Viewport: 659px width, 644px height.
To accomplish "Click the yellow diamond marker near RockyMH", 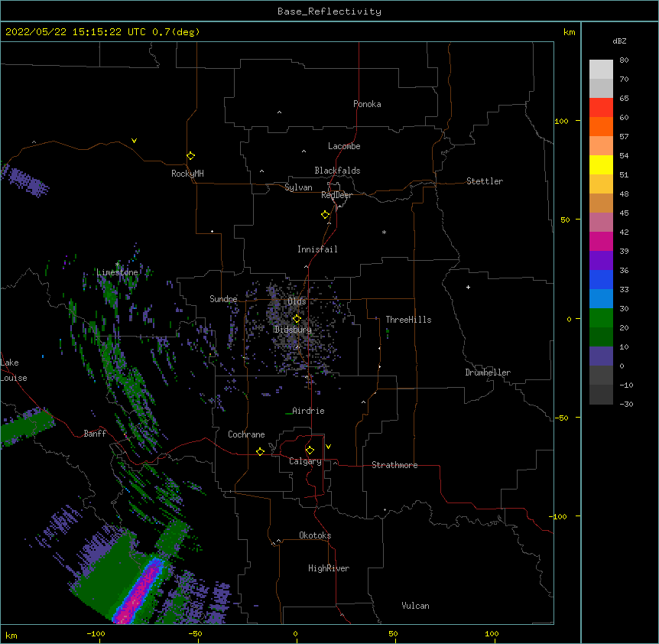I will [190, 156].
